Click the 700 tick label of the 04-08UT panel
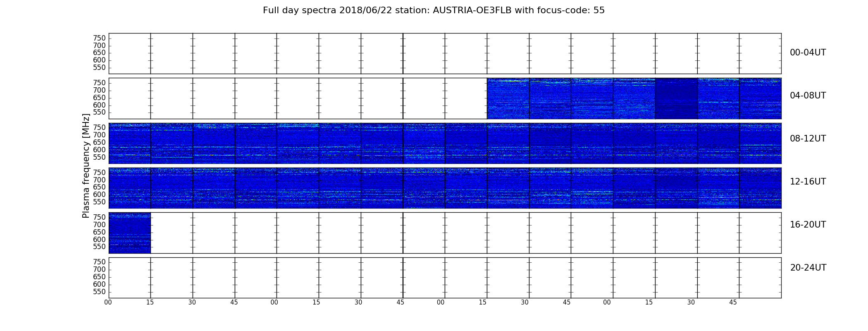This screenshot has width=868, height=331. [99, 90]
